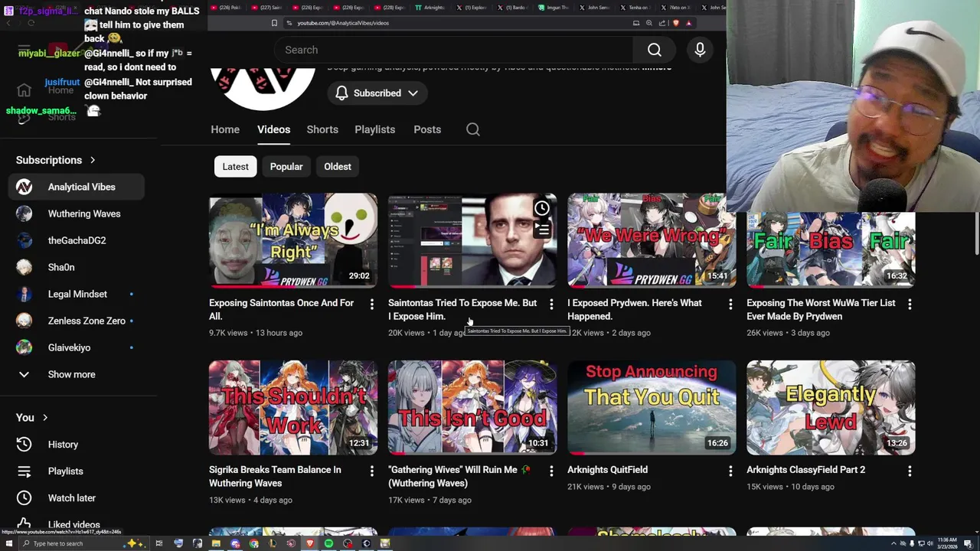Switch to the '(226) Pokl' YouTube browser tab

[x=226, y=8]
